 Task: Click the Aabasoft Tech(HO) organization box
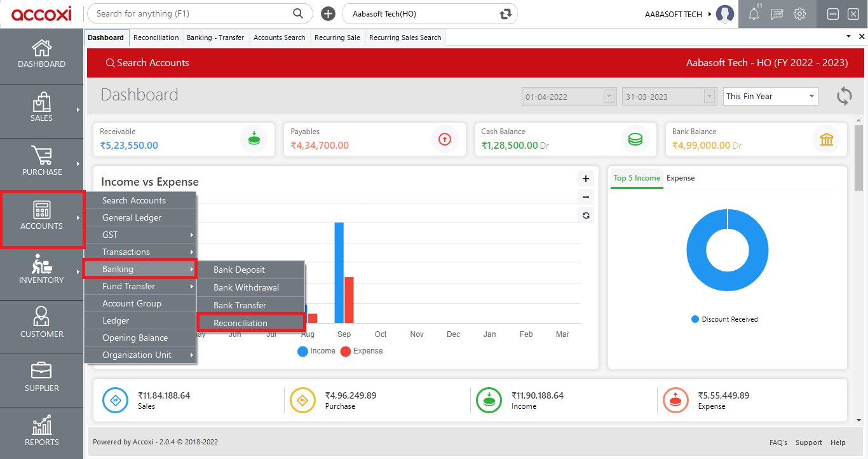[430, 13]
